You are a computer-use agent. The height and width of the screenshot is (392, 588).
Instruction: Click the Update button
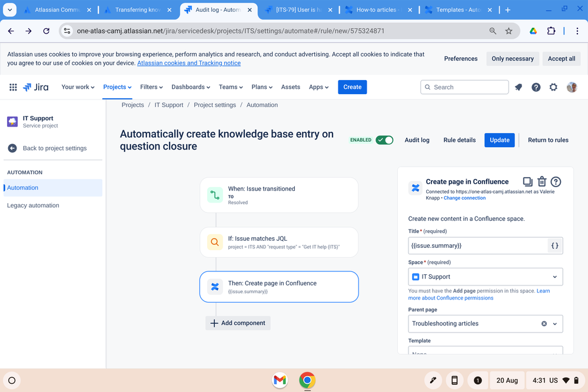499,140
